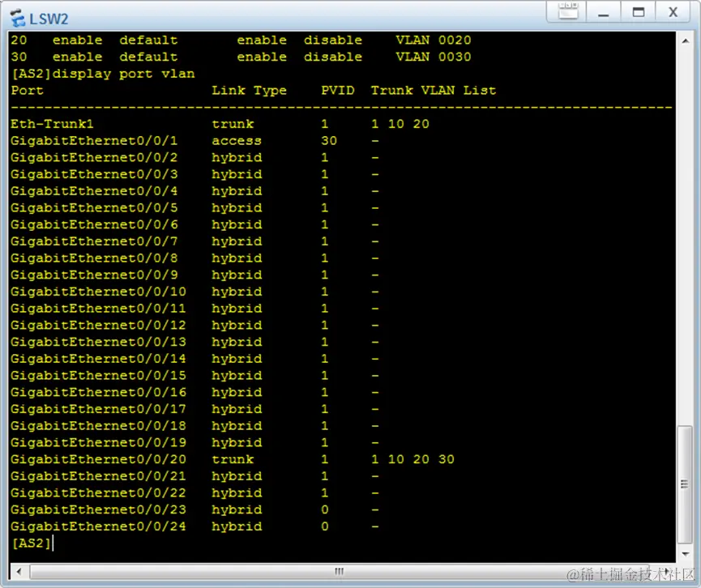Click the 'PVID' column header
The height and width of the screenshot is (588, 701).
coord(338,90)
